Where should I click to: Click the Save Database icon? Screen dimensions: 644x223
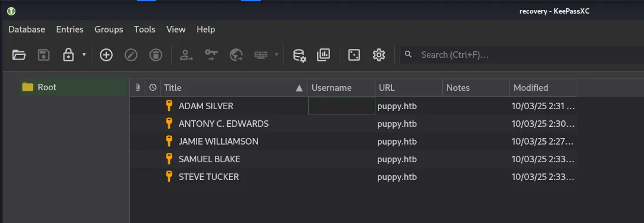point(44,55)
